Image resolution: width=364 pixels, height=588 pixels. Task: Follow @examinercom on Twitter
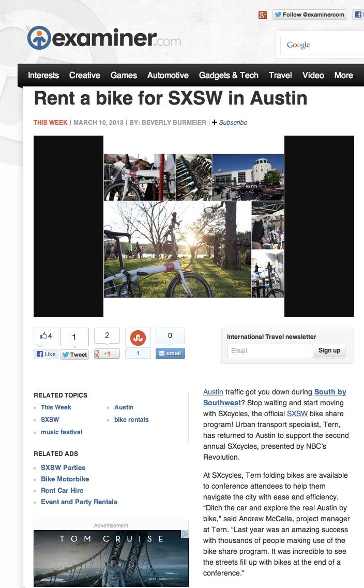pos(309,14)
